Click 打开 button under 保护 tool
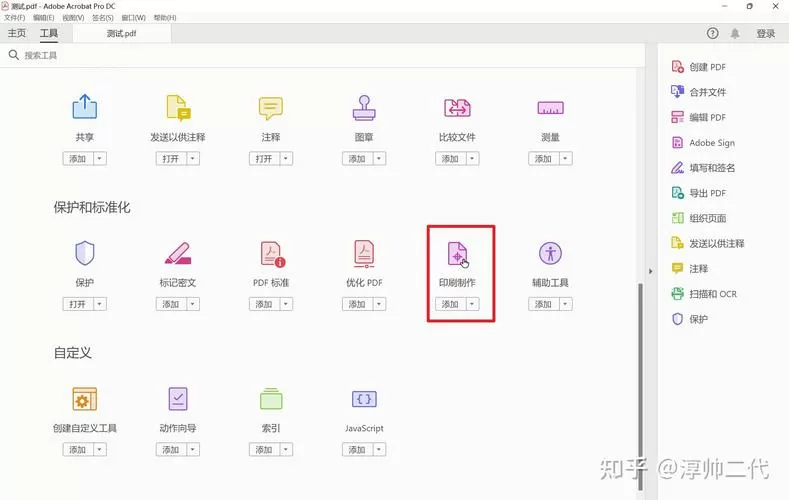The height and width of the screenshot is (500, 789). tap(78, 304)
